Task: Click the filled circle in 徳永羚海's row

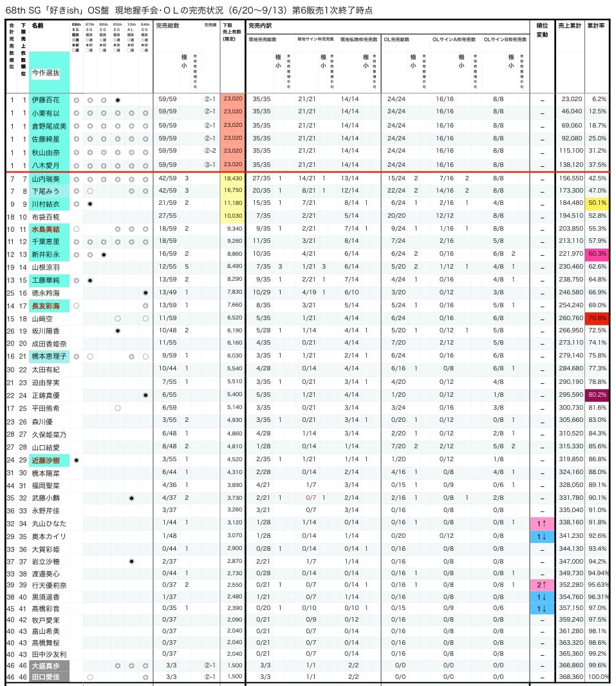Action: [x=145, y=292]
